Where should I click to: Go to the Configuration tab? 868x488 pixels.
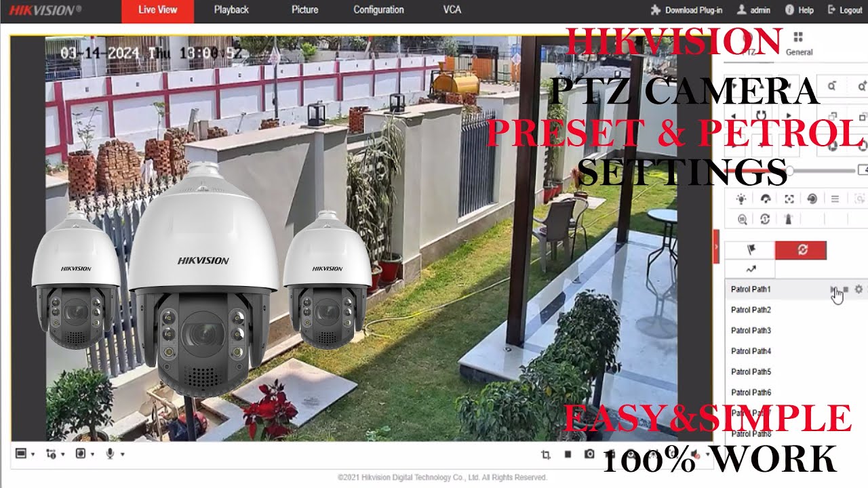coord(378,10)
